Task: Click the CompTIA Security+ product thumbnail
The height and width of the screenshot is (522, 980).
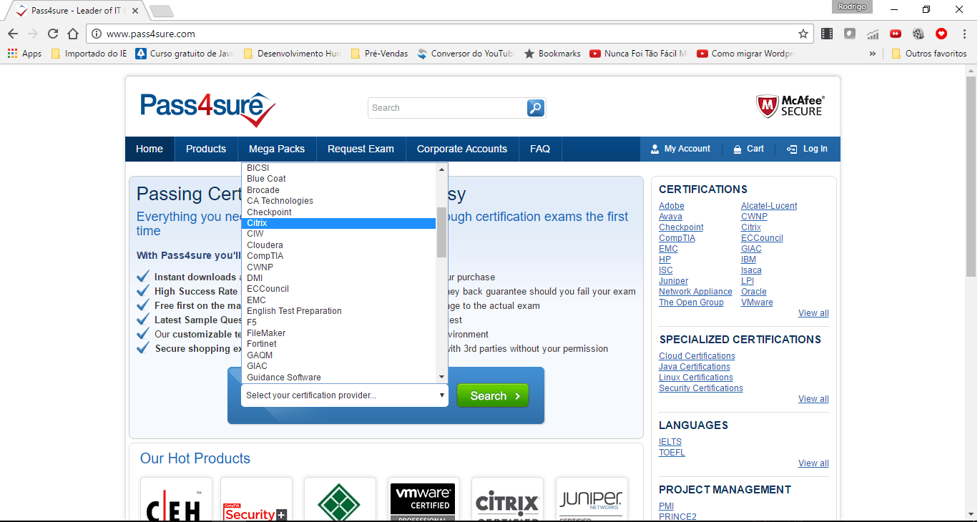Action: click(x=256, y=500)
